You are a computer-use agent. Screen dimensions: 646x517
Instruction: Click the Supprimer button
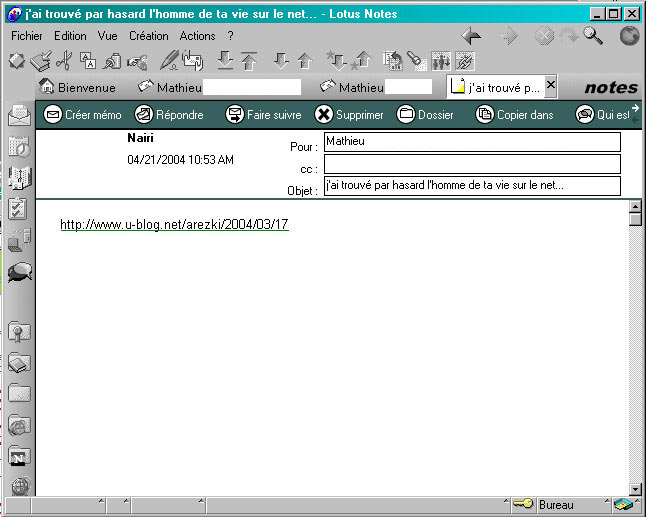click(x=349, y=115)
